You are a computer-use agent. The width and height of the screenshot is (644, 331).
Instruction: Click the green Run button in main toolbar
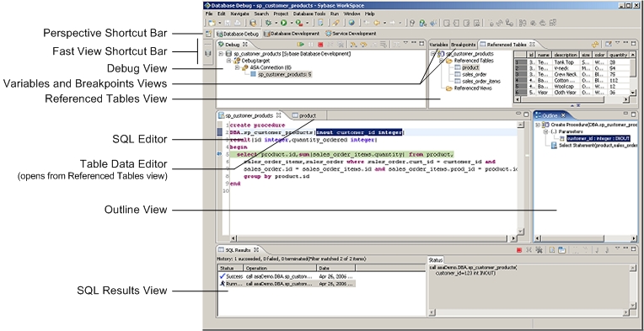coord(284,23)
